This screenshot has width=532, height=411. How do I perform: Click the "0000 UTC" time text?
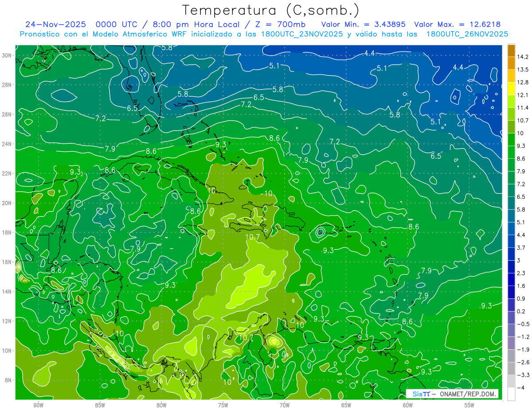coord(116,24)
